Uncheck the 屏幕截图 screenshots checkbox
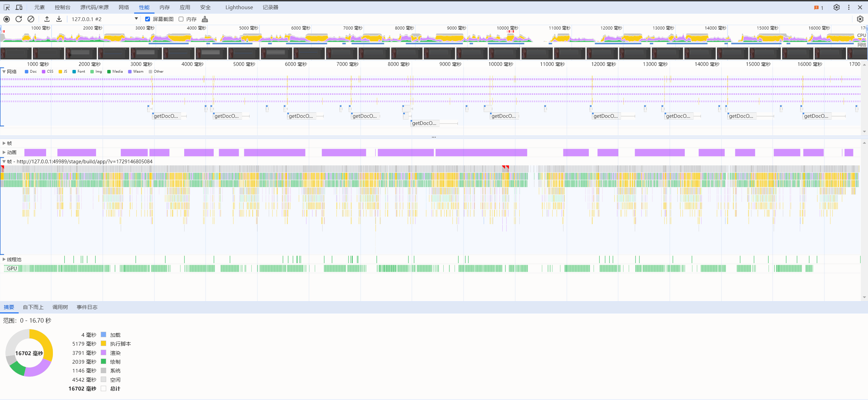The height and width of the screenshot is (400, 868). (148, 19)
